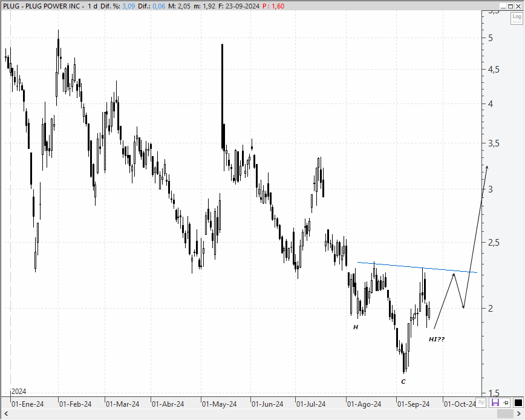This screenshot has height=420, width=525.
Task: Click the '01-Jul-24' date label
Action: click(311, 404)
